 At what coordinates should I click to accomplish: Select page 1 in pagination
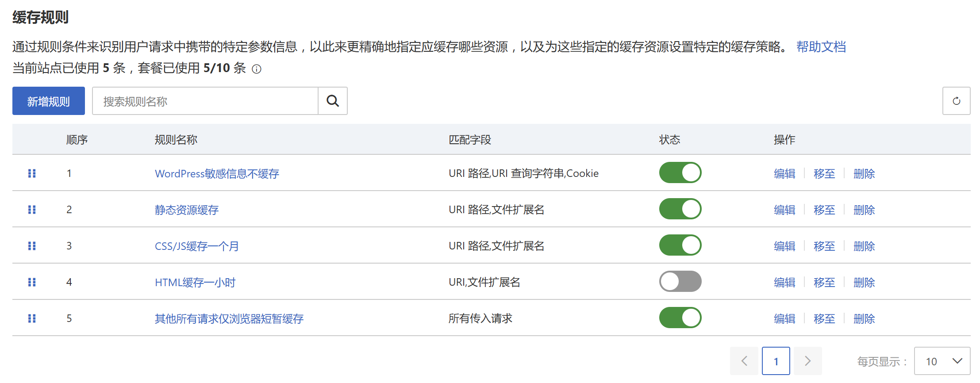coord(776,361)
